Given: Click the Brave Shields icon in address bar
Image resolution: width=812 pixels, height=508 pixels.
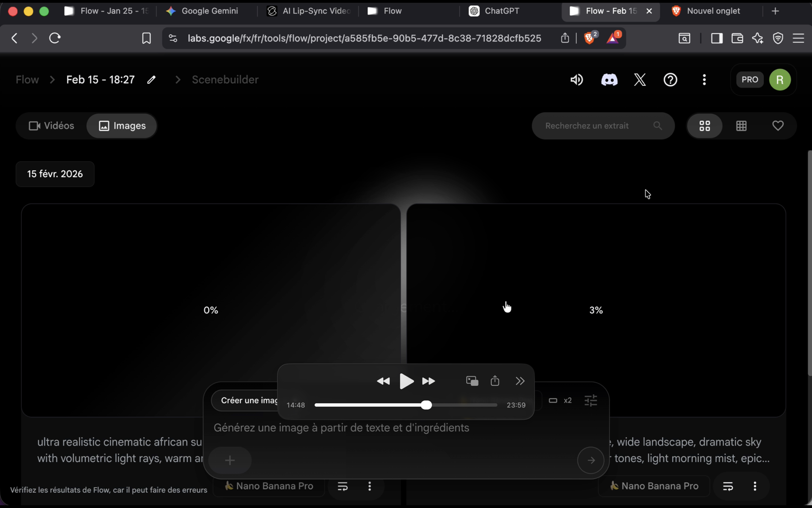Looking at the screenshot, I should (590, 38).
